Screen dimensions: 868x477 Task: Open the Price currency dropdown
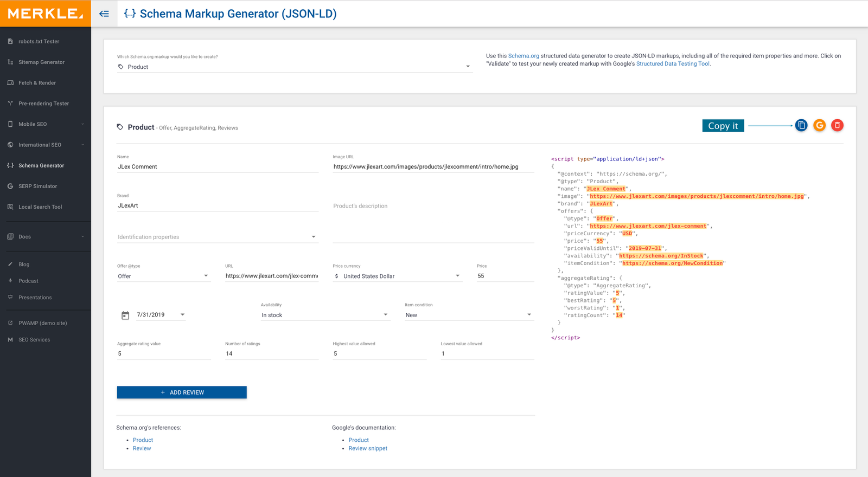(x=398, y=276)
